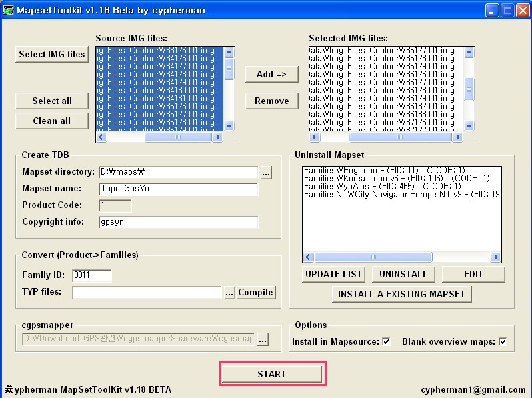Browse for Mapset directory with ... button
The width and height of the screenshot is (532, 398).
(x=267, y=173)
